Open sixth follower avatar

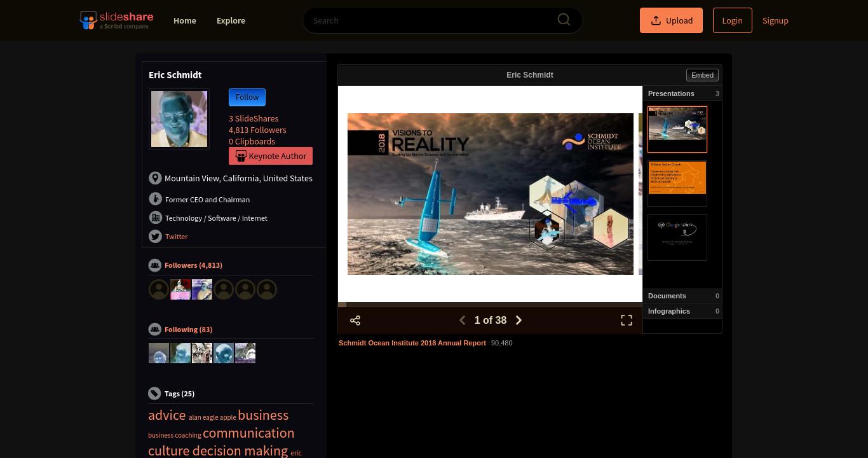coord(267,289)
